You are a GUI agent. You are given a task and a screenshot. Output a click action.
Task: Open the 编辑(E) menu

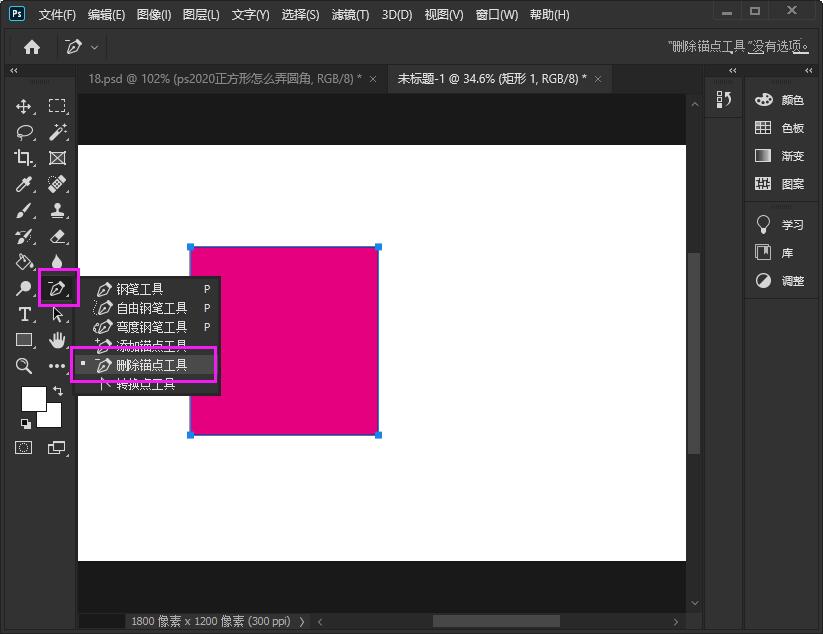(106, 15)
